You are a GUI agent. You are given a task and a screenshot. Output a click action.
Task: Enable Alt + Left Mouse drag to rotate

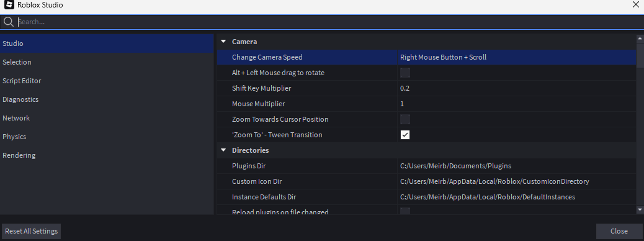pyautogui.click(x=405, y=73)
